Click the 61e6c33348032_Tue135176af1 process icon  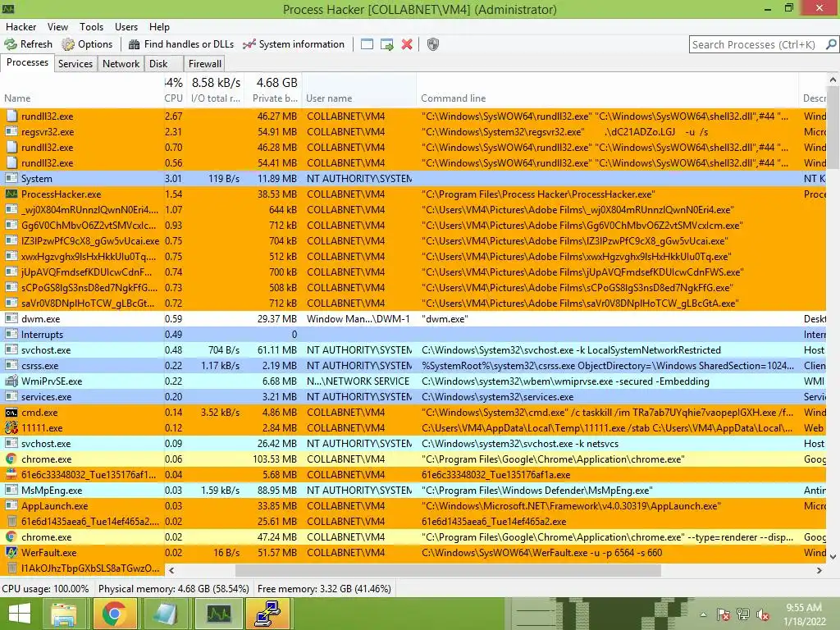pyautogui.click(x=11, y=475)
